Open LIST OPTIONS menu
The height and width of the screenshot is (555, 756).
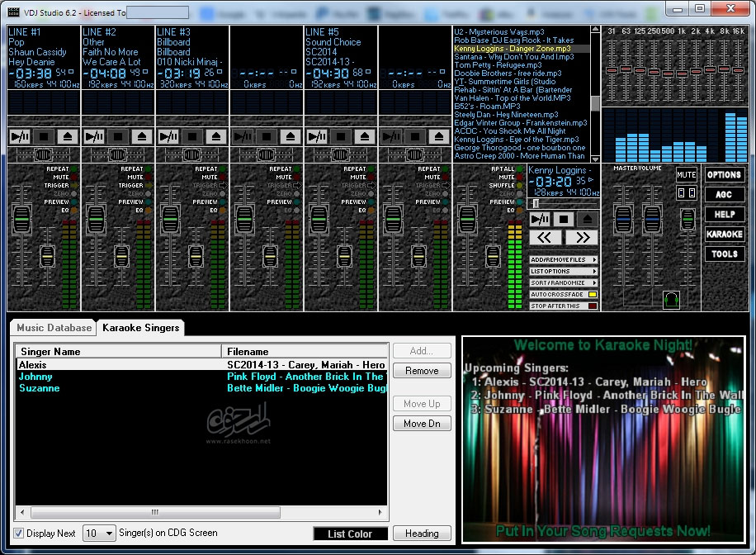coord(563,271)
